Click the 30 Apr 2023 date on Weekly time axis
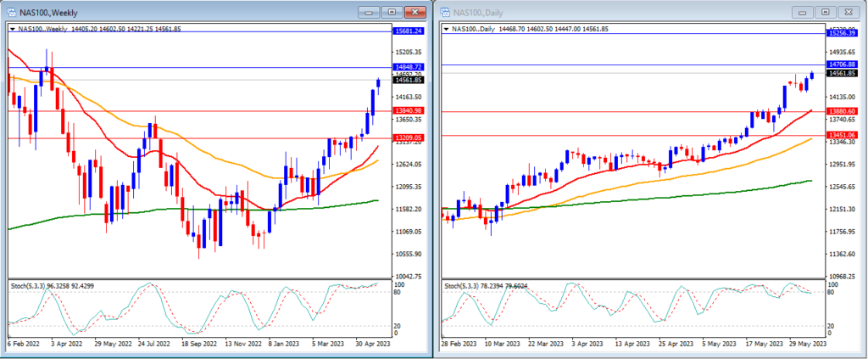 [373, 344]
